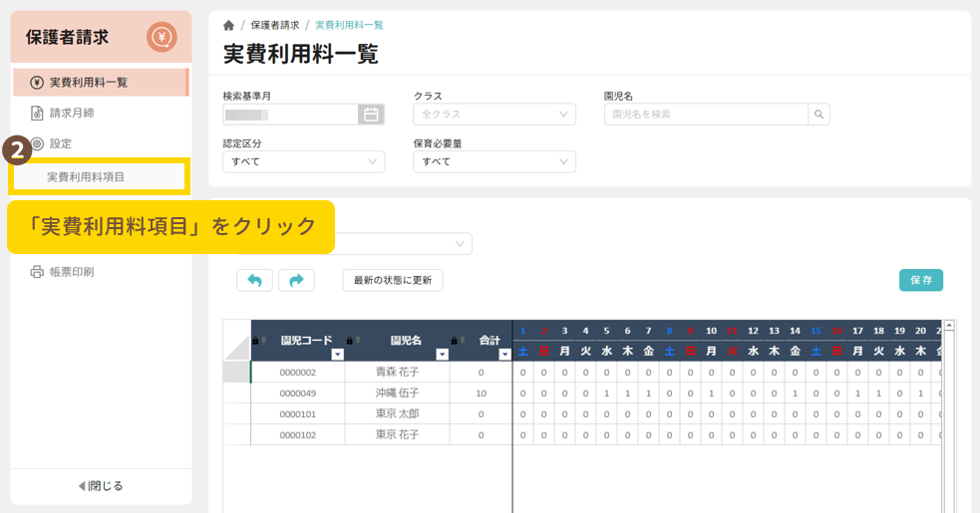Viewport: 980px width, 513px height.
Task: Click the search magnifier beside 園児名
Action: [818, 115]
